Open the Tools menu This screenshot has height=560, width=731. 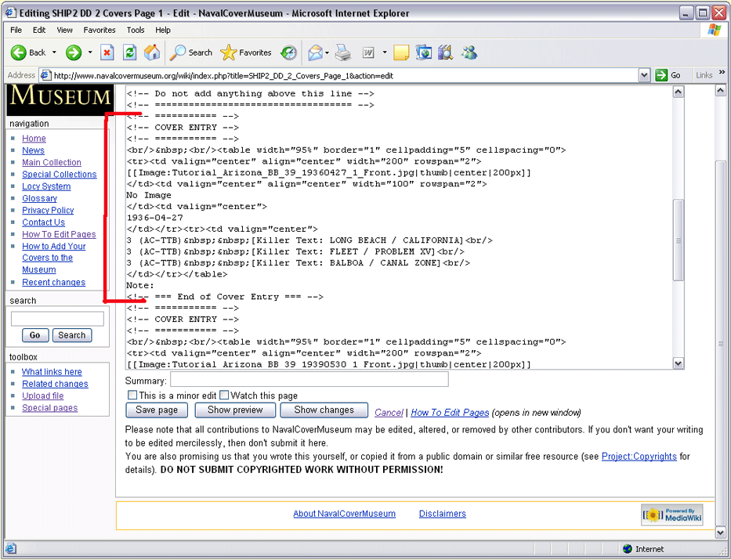point(136,30)
